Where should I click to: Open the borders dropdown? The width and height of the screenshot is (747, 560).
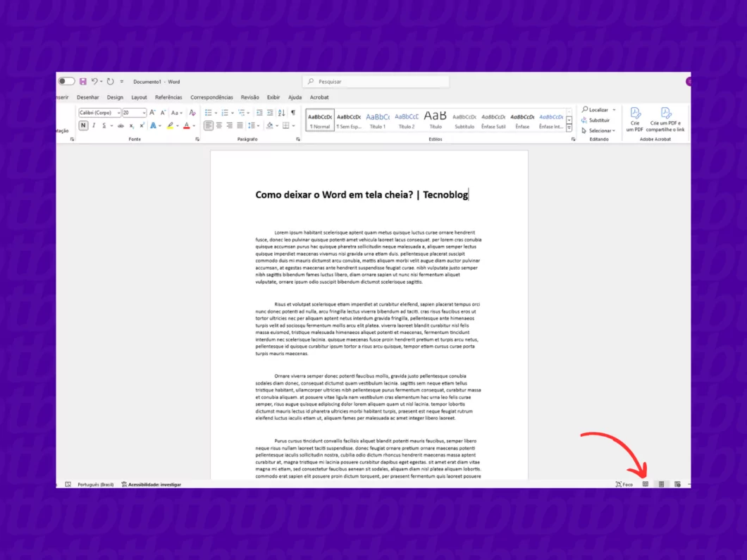pos(293,125)
